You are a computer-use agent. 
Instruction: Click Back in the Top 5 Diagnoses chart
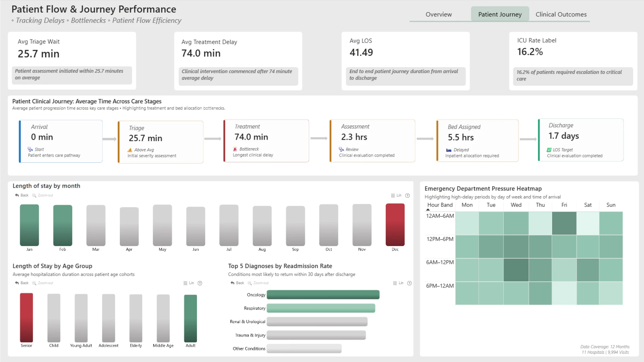click(237, 283)
